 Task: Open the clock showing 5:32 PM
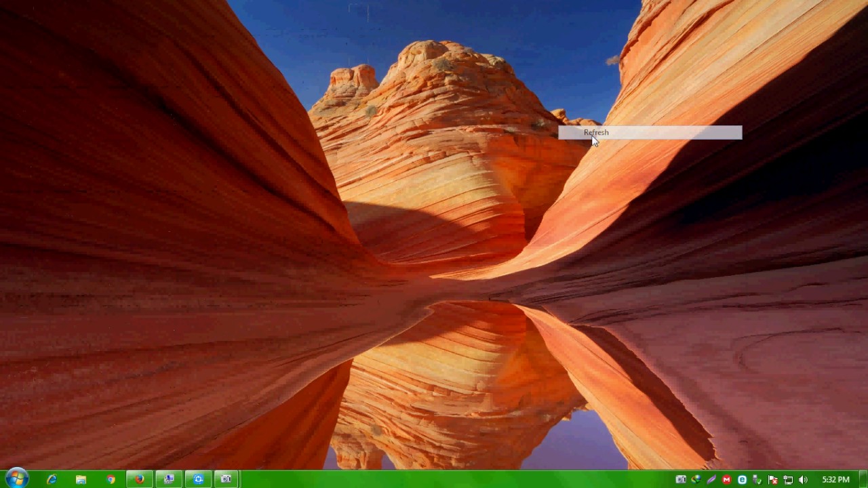click(835, 480)
